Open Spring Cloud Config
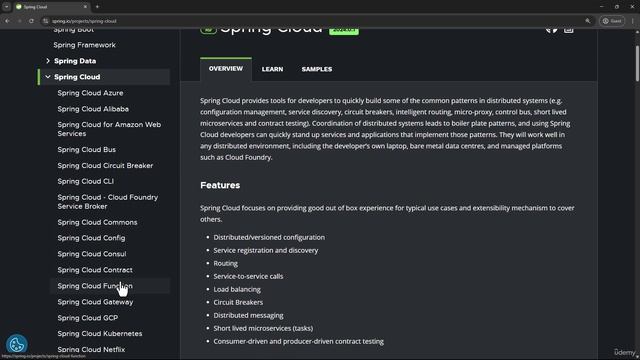The image size is (640, 360). point(91,238)
